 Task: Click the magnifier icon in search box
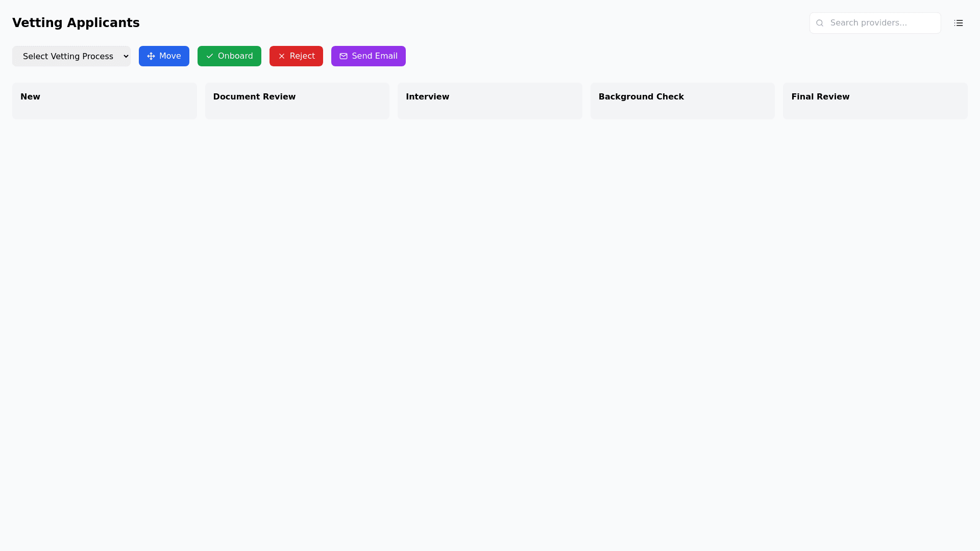(820, 23)
